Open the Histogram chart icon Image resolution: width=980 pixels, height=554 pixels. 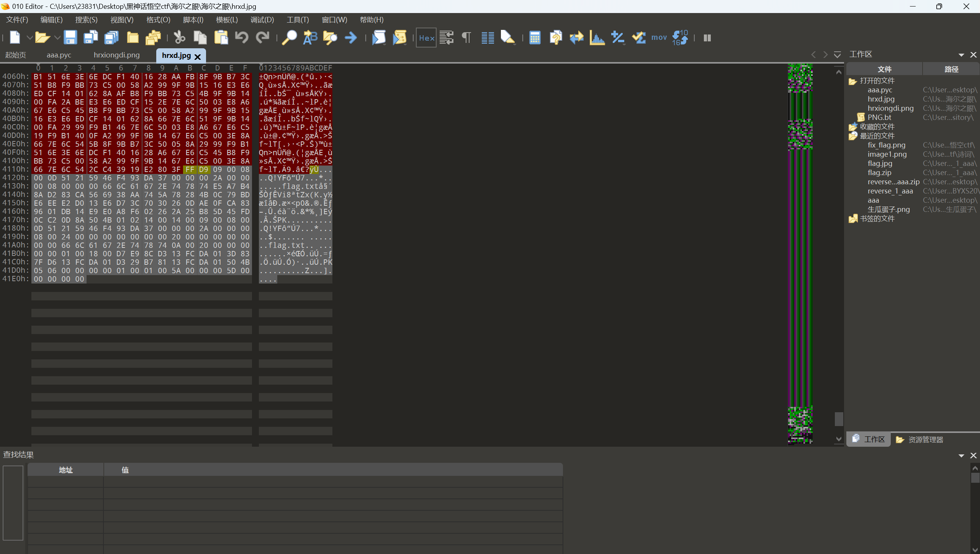click(597, 38)
